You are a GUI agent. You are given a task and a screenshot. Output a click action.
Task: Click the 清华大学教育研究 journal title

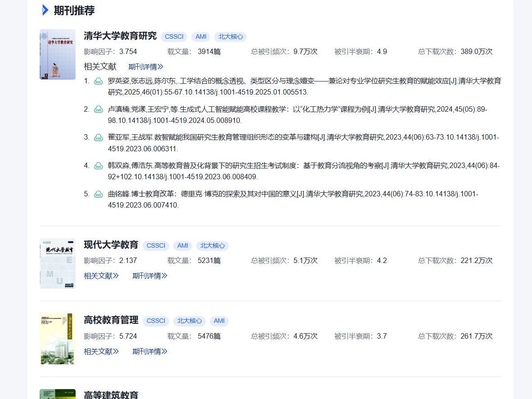click(120, 36)
